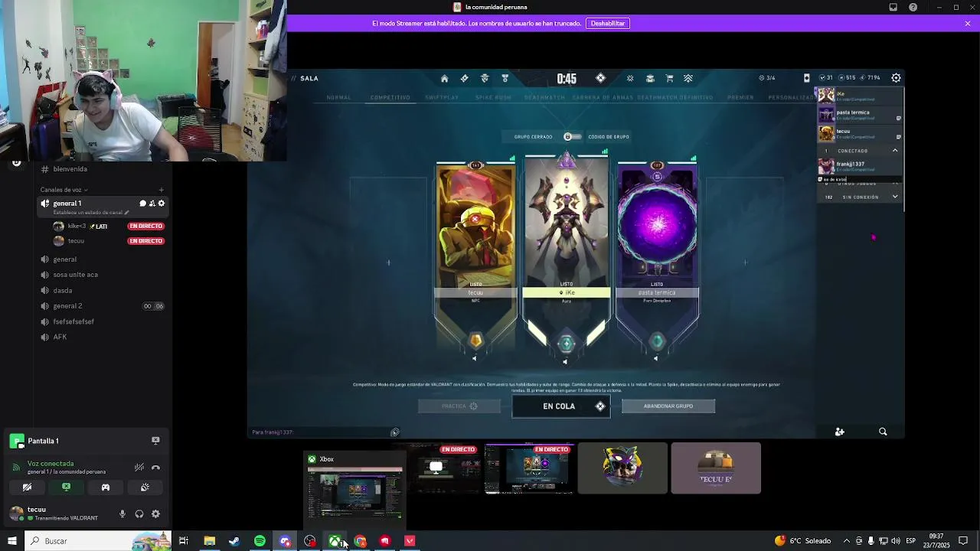Image resolution: width=980 pixels, height=551 pixels.
Task: Open dropdown arrow under tecuu player card
Action: tap(474, 358)
